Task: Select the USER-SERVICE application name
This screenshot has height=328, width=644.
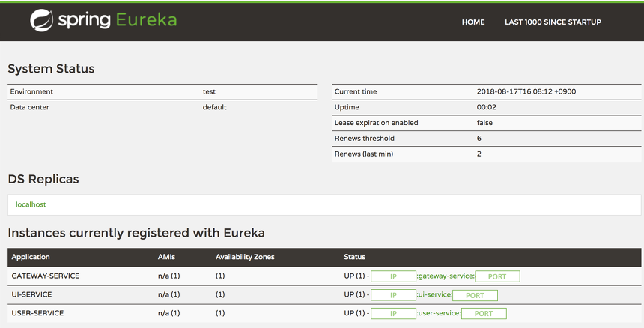Action: [37, 313]
